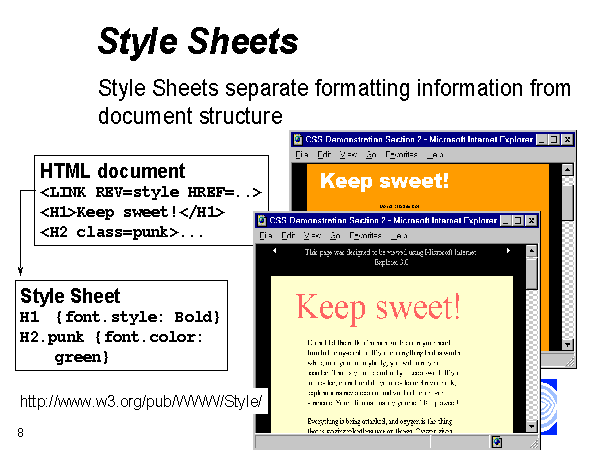600x450 pixels.
Task: Click scroll down arrow in front window
Action: (532, 426)
